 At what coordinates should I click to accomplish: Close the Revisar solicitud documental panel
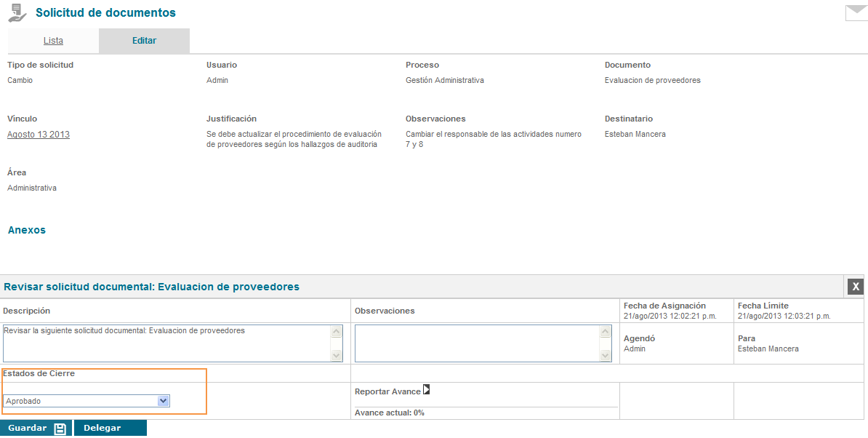pos(856,287)
